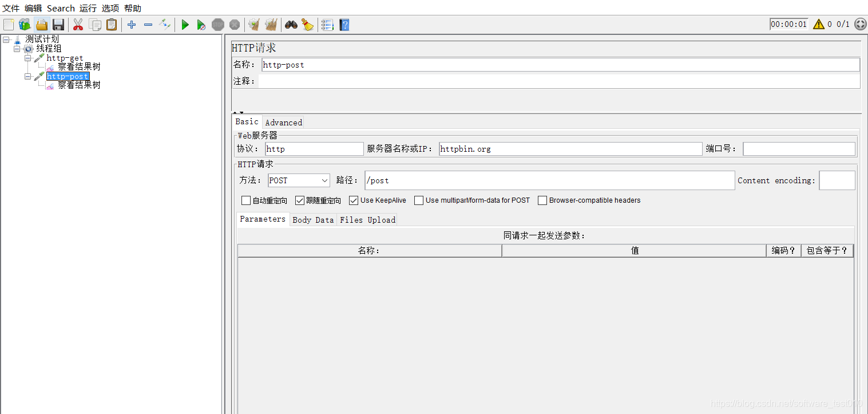Click the 协议 field with http
This screenshot has height=414, width=868.
coord(314,149)
